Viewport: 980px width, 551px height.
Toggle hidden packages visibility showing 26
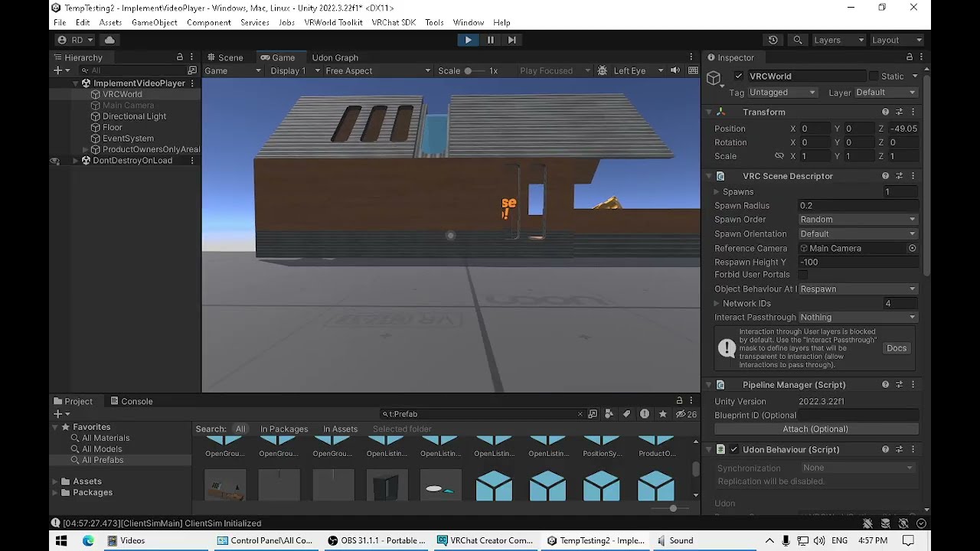(x=686, y=414)
